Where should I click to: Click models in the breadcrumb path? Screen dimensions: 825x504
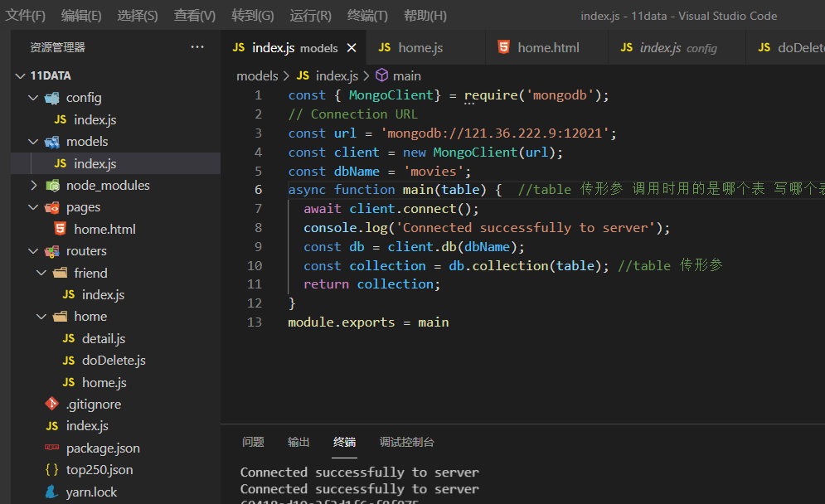[257, 75]
